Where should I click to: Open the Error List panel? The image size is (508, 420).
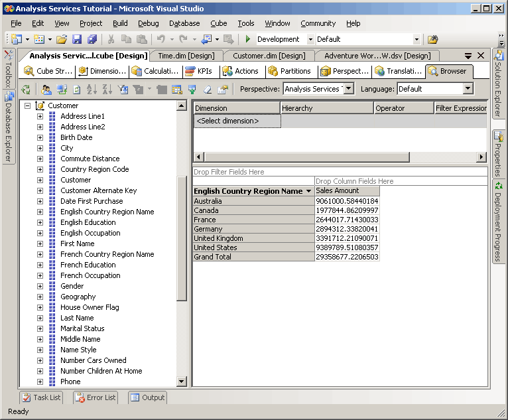point(95,397)
